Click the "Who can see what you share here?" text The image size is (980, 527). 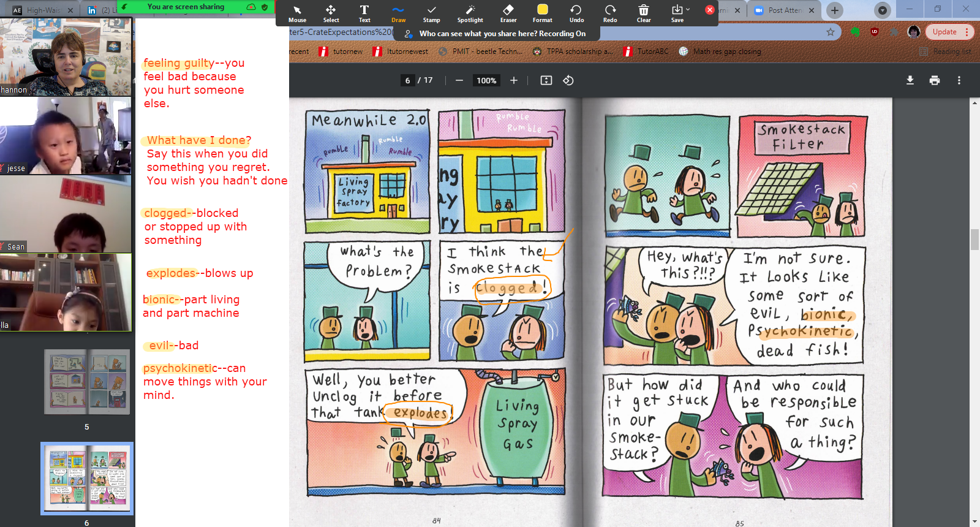(x=471, y=34)
